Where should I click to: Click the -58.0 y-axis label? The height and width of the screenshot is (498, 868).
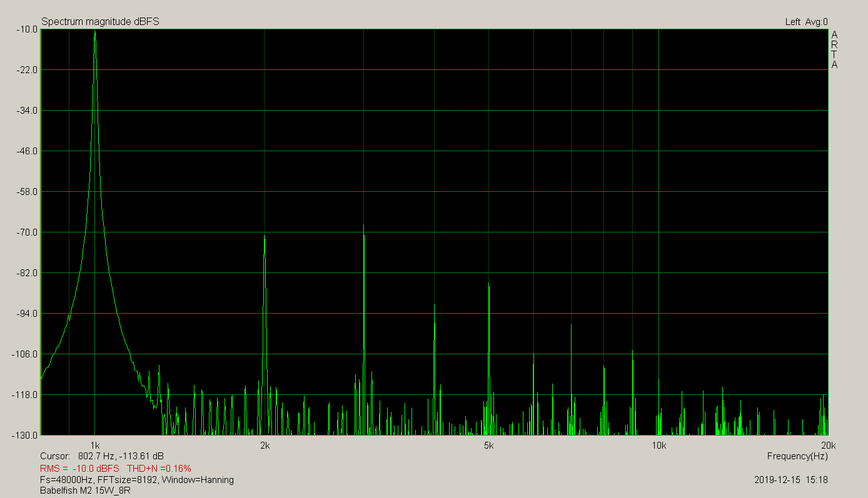click(26, 192)
